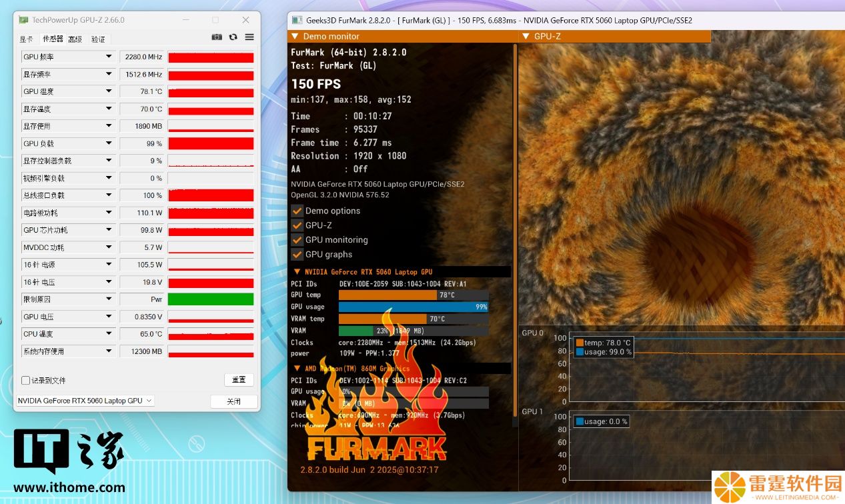Open the 限制原因 sensor dropdown
This screenshot has width=845, height=504.
tap(109, 299)
